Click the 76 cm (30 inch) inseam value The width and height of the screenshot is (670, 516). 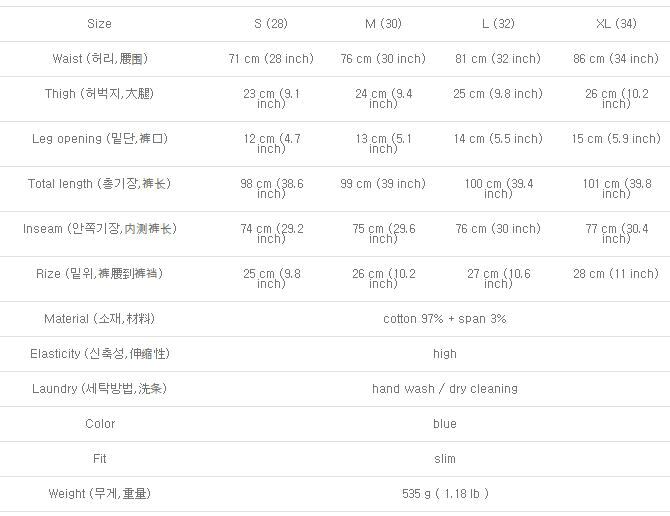[x=498, y=229]
